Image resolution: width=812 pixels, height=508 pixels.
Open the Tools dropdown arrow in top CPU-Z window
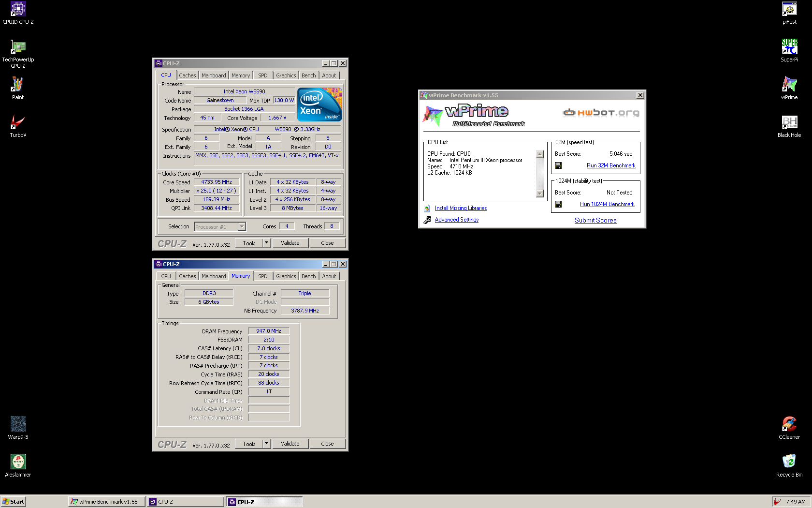266,243
